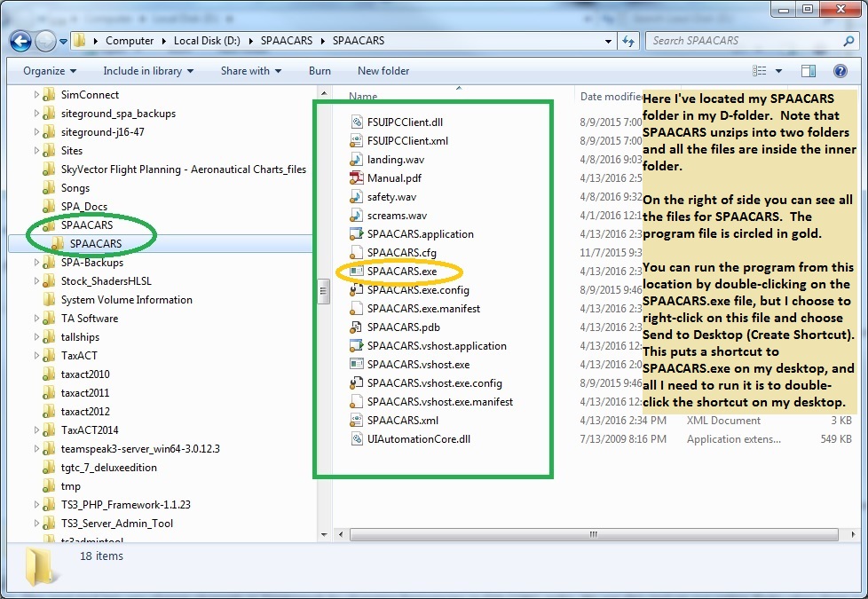Select the inner SPAACARS subfolder in tree
The height and width of the screenshot is (599, 868).
click(x=95, y=243)
